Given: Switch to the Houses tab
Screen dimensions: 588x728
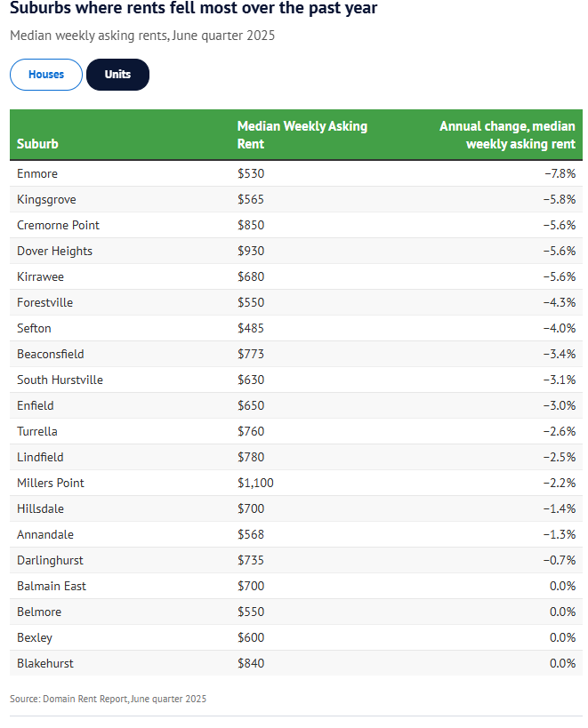Looking at the screenshot, I should coord(46,75).
